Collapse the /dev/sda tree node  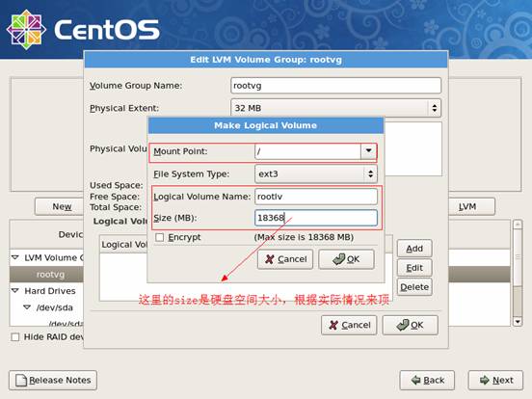(x=27, y=307)
